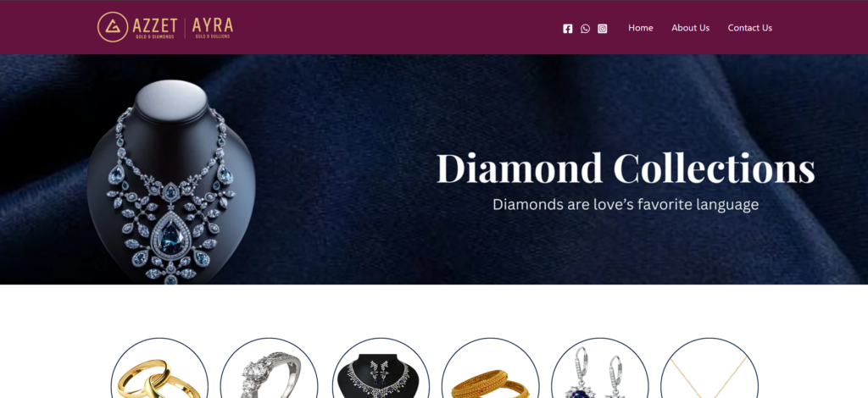Click the AYRA Gold & Bullions logo
Viewport: 868px width, 398px height.
(213, 28)
